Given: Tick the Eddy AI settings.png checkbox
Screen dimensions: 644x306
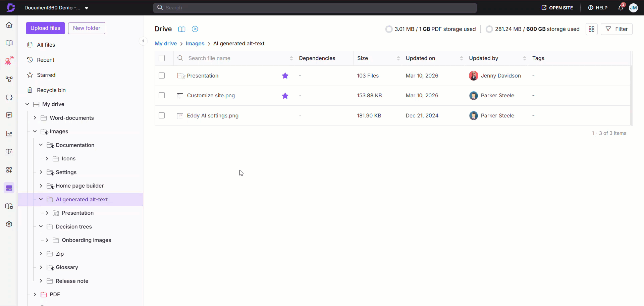Looking at the screenshot, I should (x=162, y=115).
